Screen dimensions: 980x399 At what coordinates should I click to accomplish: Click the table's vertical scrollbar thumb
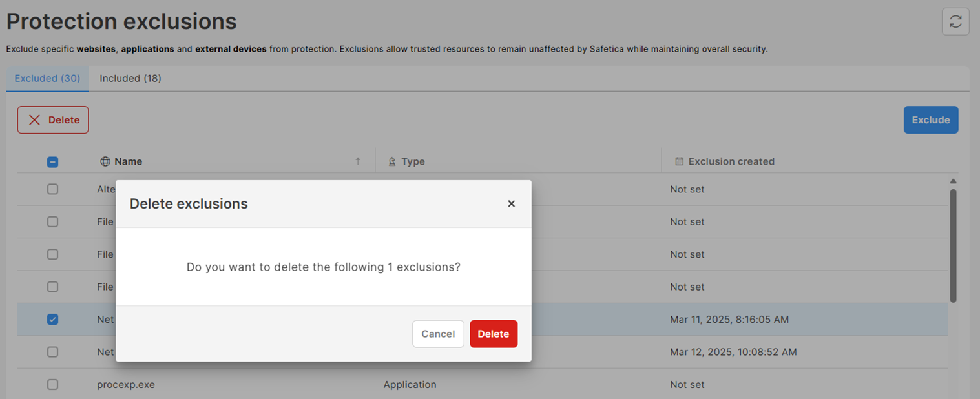[953, 245]
